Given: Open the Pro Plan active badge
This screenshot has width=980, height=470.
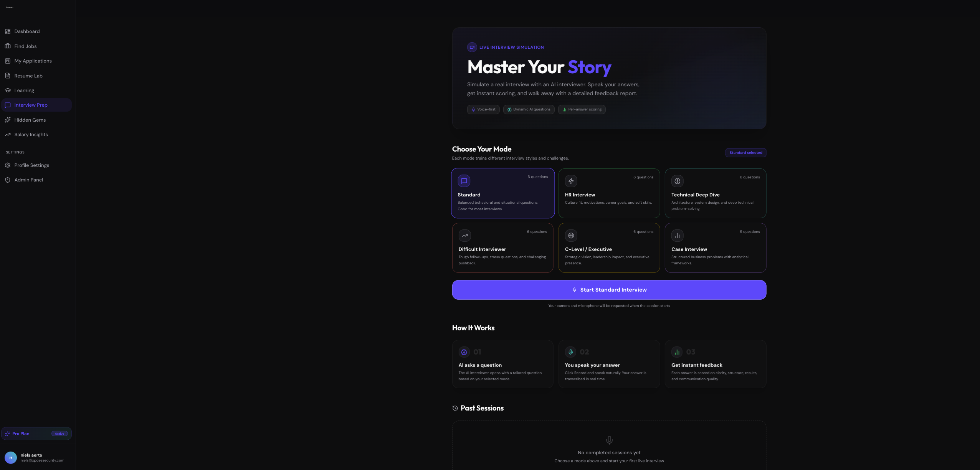Looking at the screenshot, I should (x=59, y=434).
